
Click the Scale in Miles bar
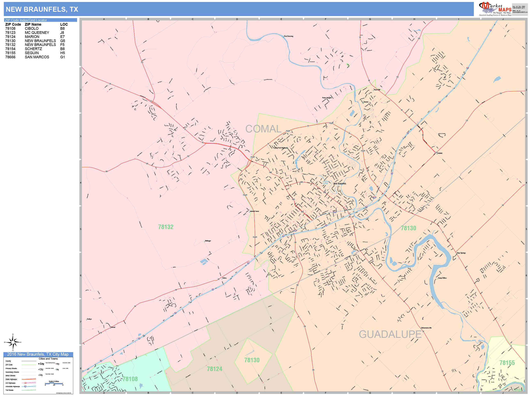pos(54,384)
